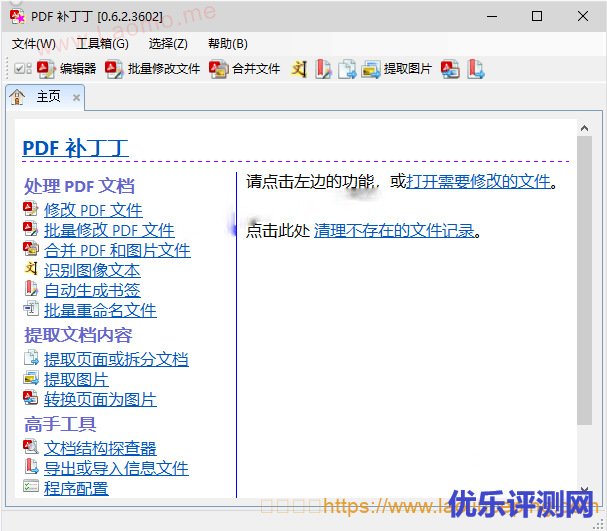Viewport: 607px width, 531px height.
Task: Click the icon beside 文档结构探查器
Action: [30, 448]
